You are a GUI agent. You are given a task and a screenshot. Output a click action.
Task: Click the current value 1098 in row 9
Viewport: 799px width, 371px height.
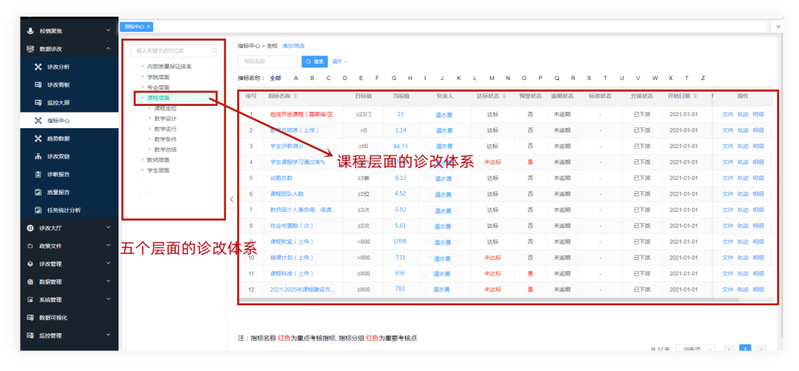click(x=400, y=242)
